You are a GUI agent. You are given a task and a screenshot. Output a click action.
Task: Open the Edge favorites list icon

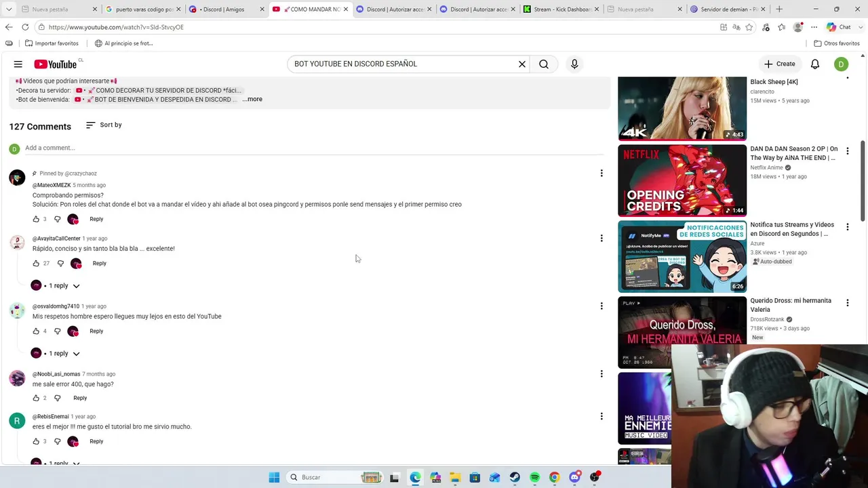(x=782, y=27)
